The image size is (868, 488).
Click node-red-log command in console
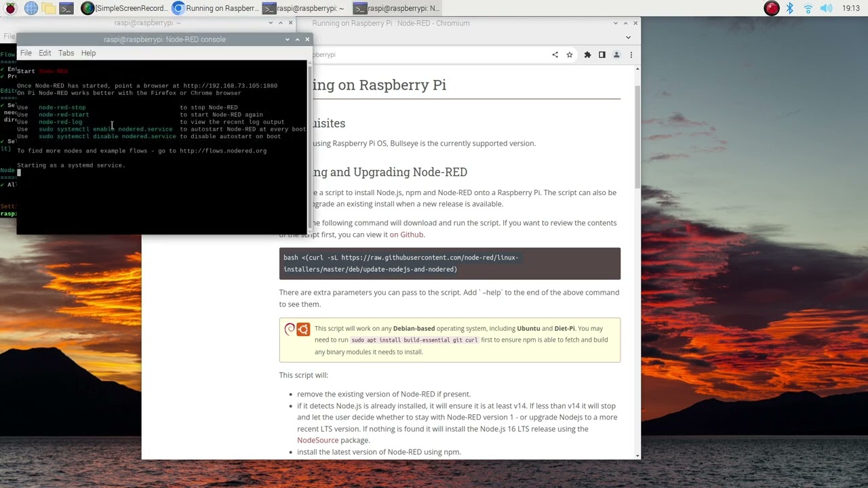coord(60,122)
